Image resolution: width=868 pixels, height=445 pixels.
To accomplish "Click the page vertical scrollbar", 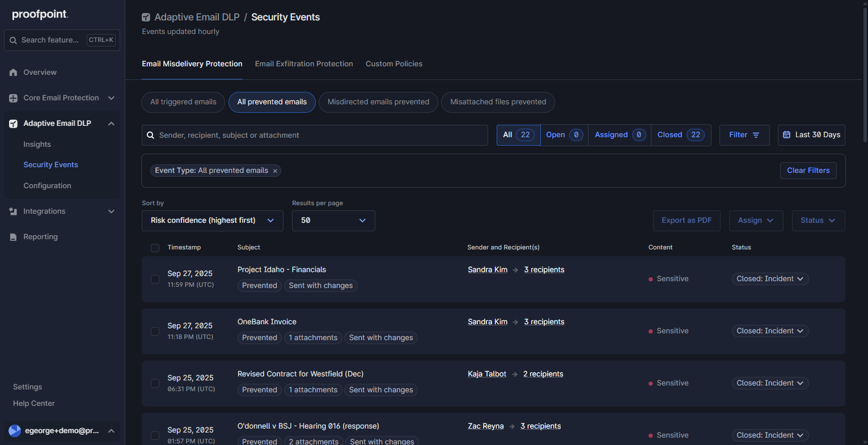I will [865, 74].
